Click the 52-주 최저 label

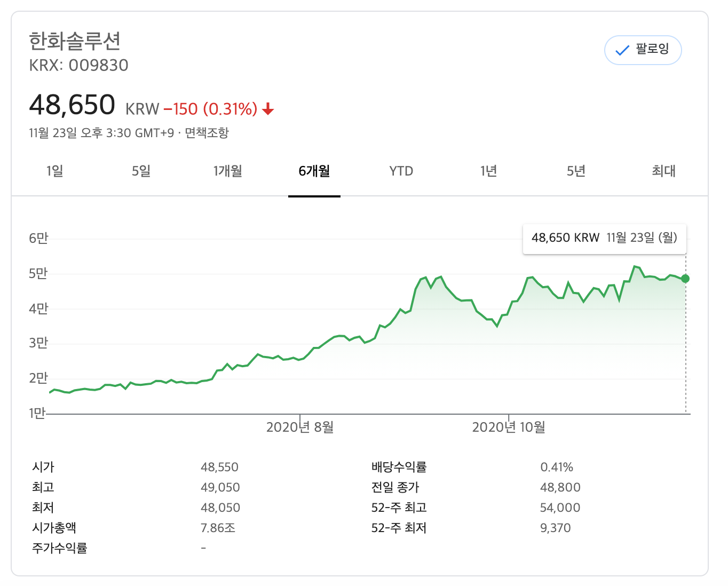click(399, 528)
